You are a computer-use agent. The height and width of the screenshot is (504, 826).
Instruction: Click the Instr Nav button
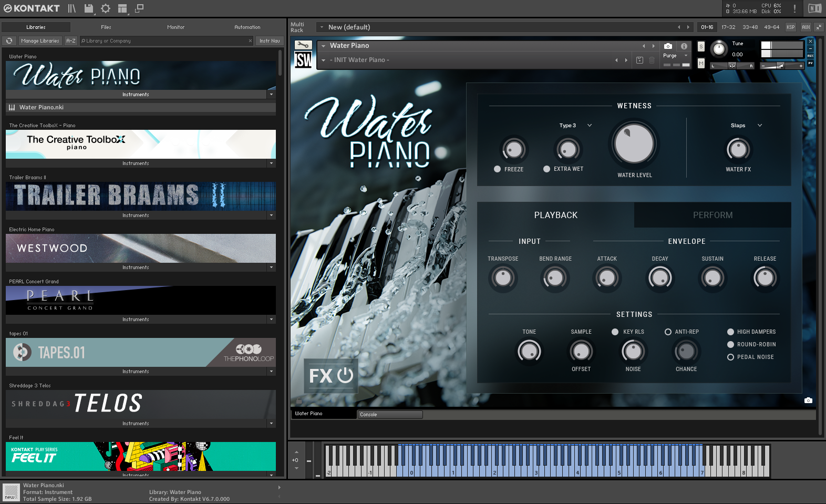[270, 40]
